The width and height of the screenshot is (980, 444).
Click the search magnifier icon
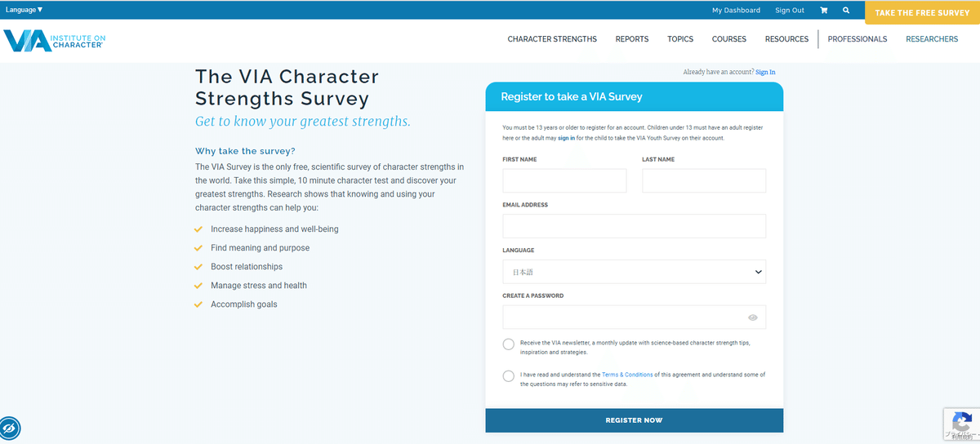point(846,11)
